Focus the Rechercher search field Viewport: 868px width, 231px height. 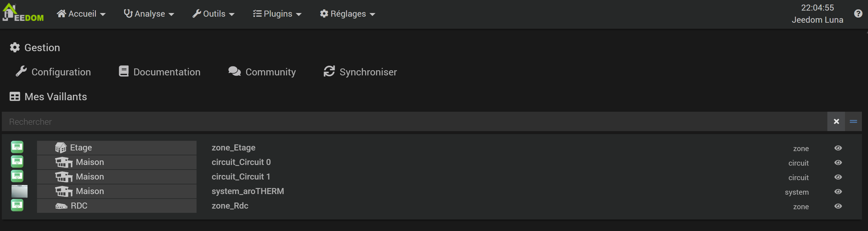pos(404,122)
